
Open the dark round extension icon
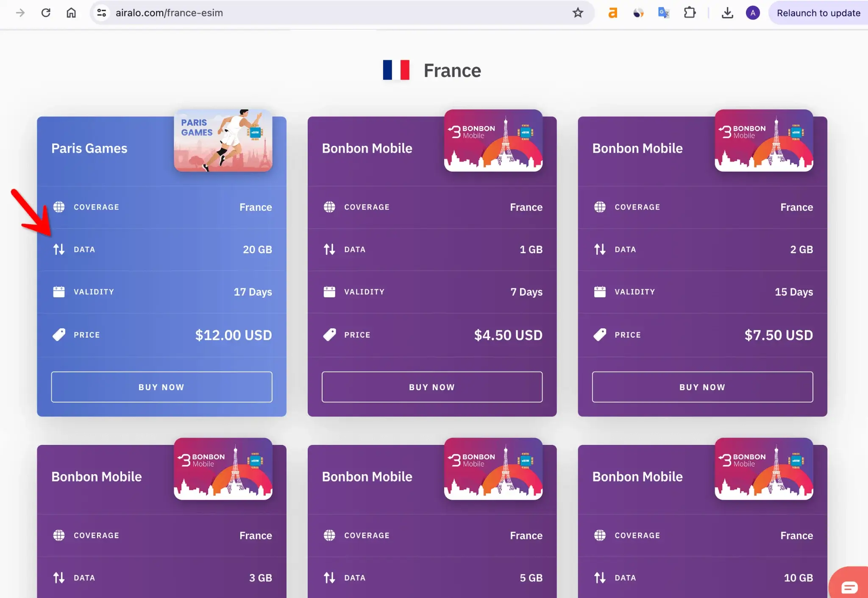pyautogui.click(x=638, y=13)
